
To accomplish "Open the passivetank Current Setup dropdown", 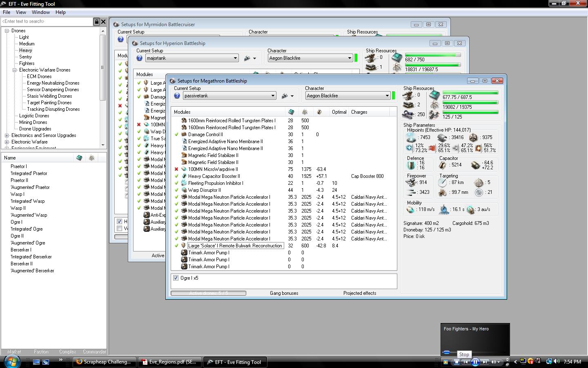I will click(x=273, y=96).
